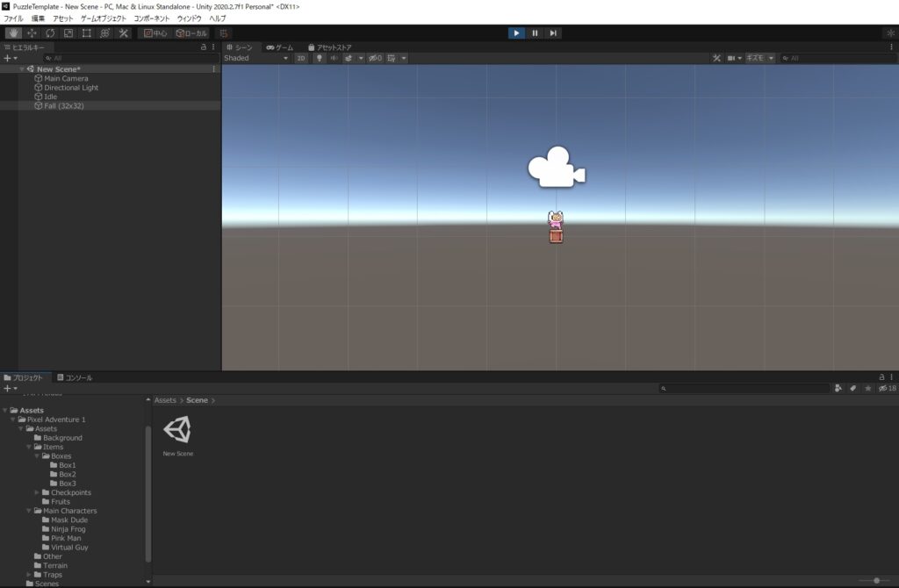This screenshot has height=588, width=899.
Task: Click the scene view search field
Action: [838, 58]
